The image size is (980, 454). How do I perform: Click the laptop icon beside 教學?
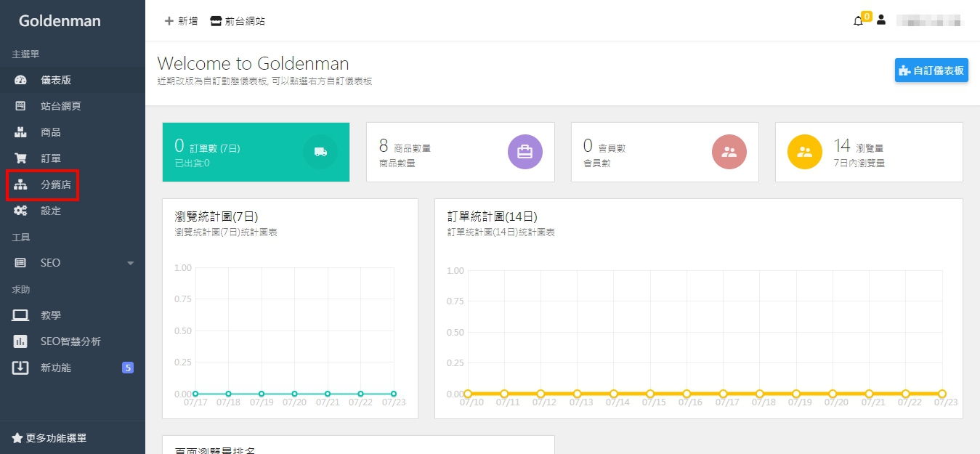point(20,315)
